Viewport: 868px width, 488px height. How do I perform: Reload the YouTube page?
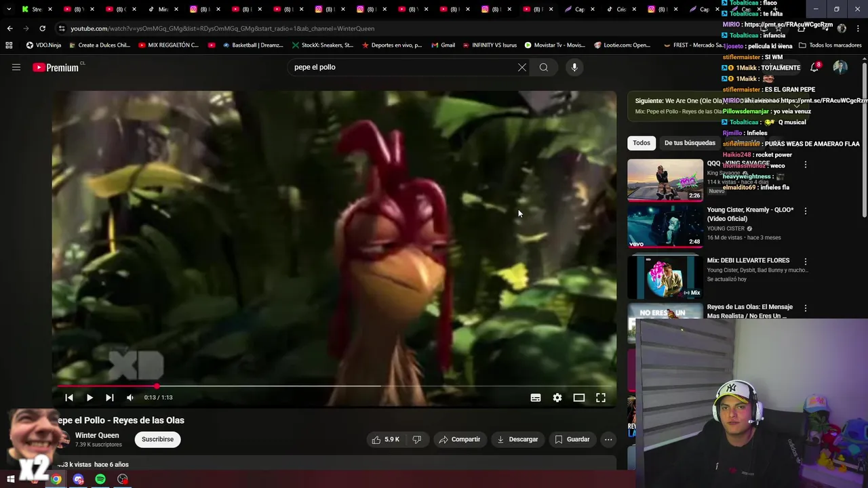pyautogui.click(x=42, y=28)
